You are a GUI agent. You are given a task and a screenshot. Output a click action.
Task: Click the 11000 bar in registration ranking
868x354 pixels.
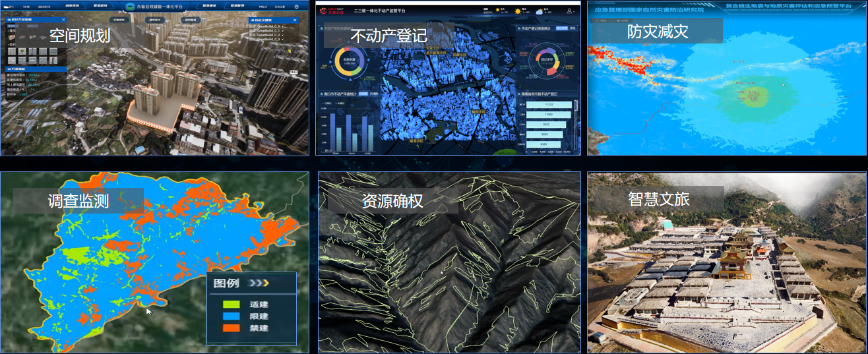pyautogui.click(x=548, y=114)
